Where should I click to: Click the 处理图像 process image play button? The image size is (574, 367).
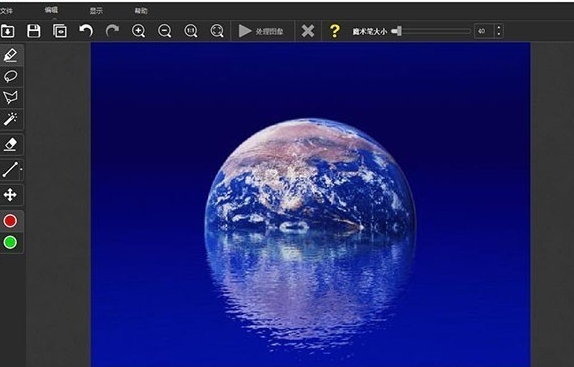[261, 31]
